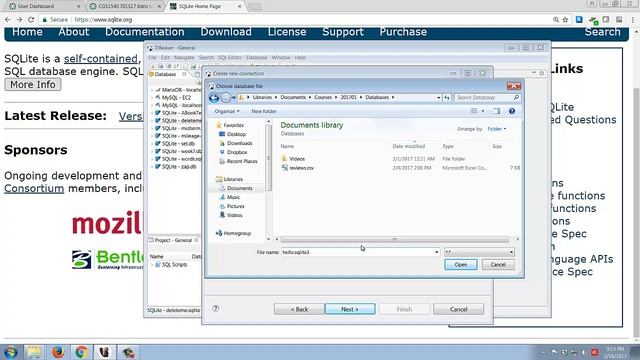Image resolution: width=640 pixels, height=360 pixels.
Task: Select Documents library in navigation pane
Action: (240, 188)
